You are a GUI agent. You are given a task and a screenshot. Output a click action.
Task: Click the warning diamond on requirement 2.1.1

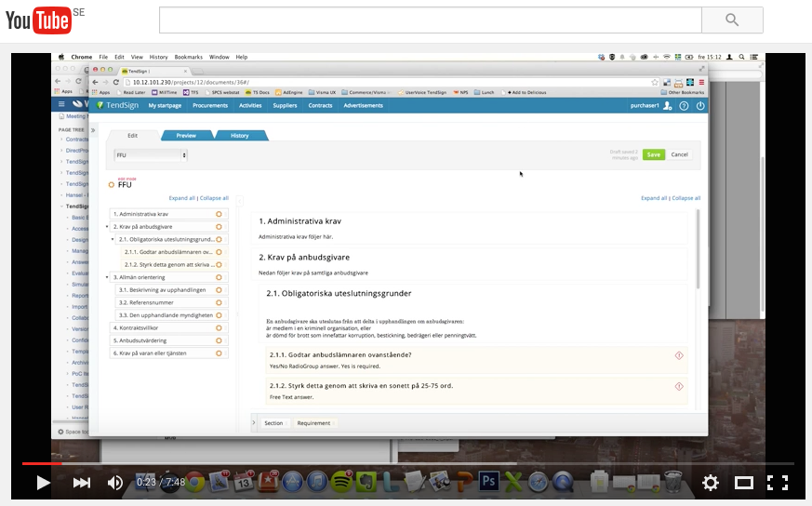679,356
